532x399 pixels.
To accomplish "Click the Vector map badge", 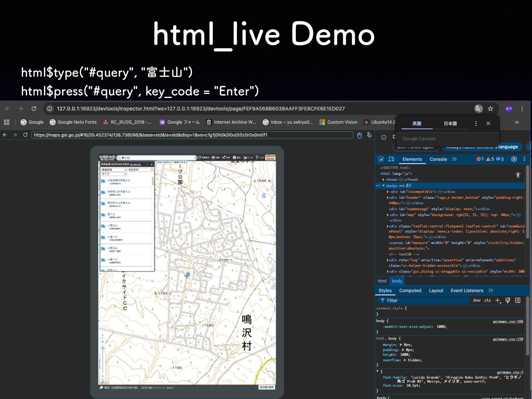I will (x=270, y=158).
